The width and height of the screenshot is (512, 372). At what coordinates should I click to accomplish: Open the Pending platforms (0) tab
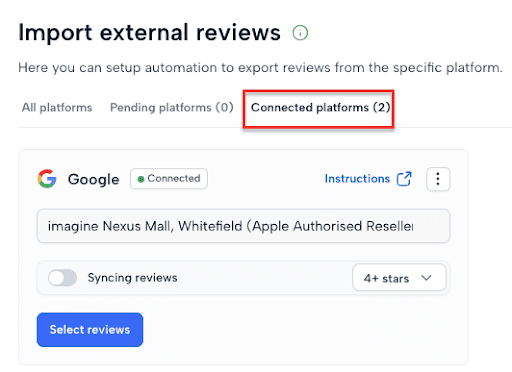[172, 108]
